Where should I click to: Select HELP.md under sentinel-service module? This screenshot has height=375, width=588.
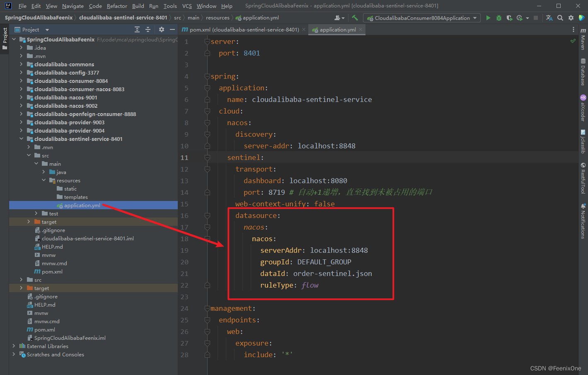pos(52,247)
